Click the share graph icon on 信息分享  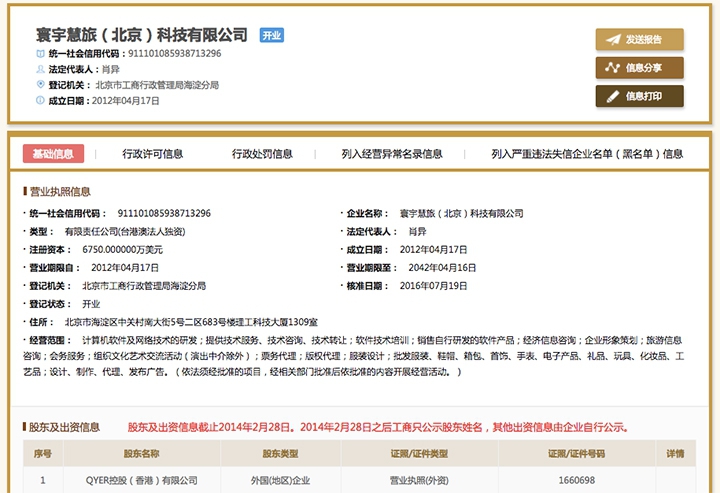point(613,68)
